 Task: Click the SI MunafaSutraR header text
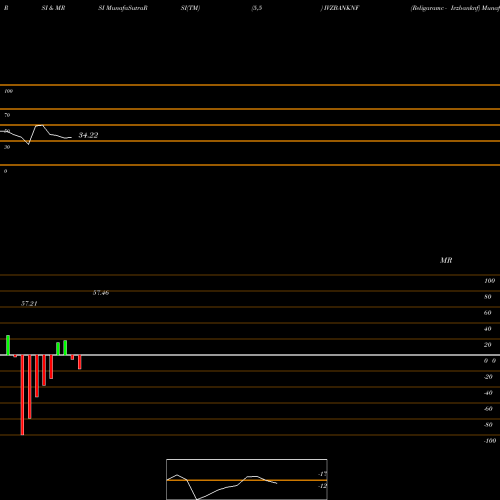coord(123,8)
